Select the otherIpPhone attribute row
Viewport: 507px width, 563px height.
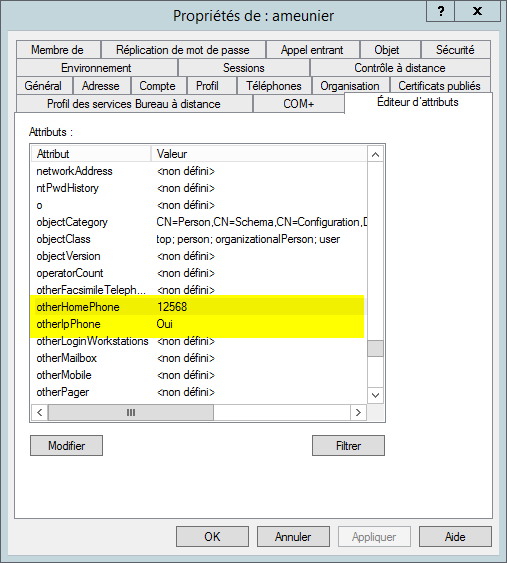[199, 324]
